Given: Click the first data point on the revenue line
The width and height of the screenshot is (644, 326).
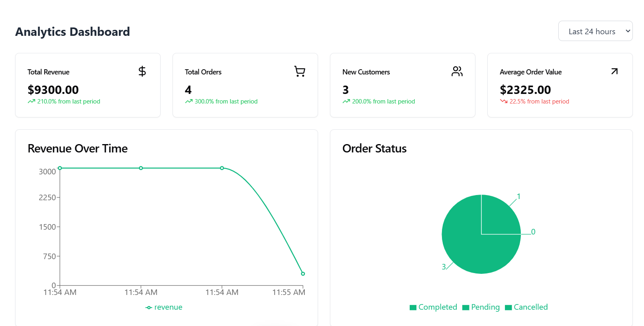Looking at the screenshot, I should point(60,168).
